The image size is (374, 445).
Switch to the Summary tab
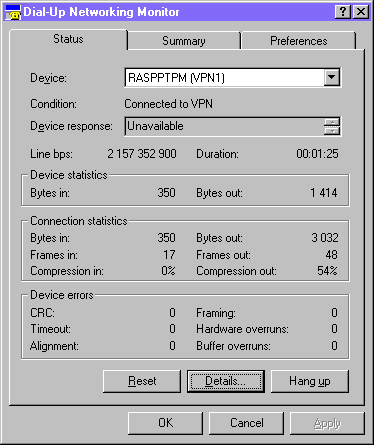point(184,41)
